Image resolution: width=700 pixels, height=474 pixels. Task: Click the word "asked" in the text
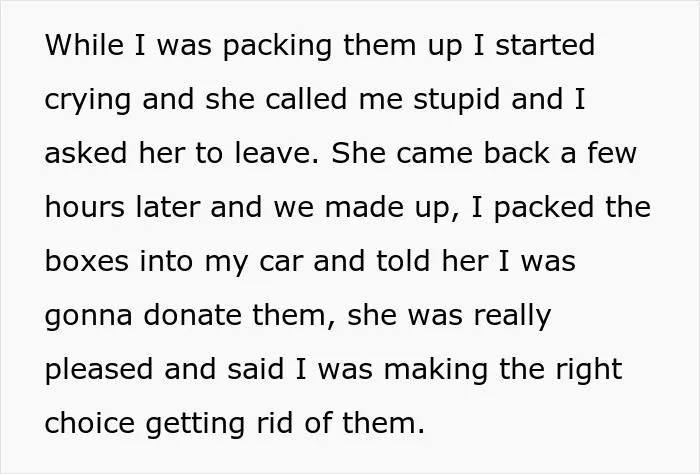tap(86, 153)
